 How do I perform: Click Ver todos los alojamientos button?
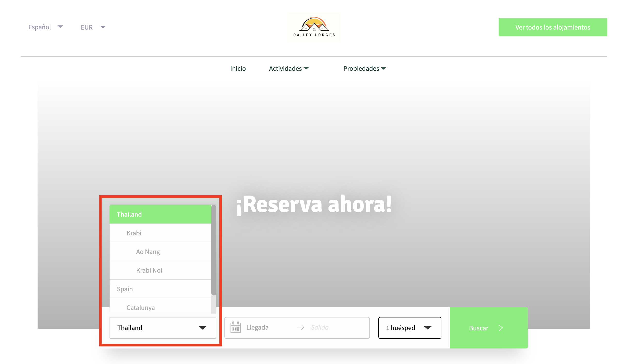(552, 27)
